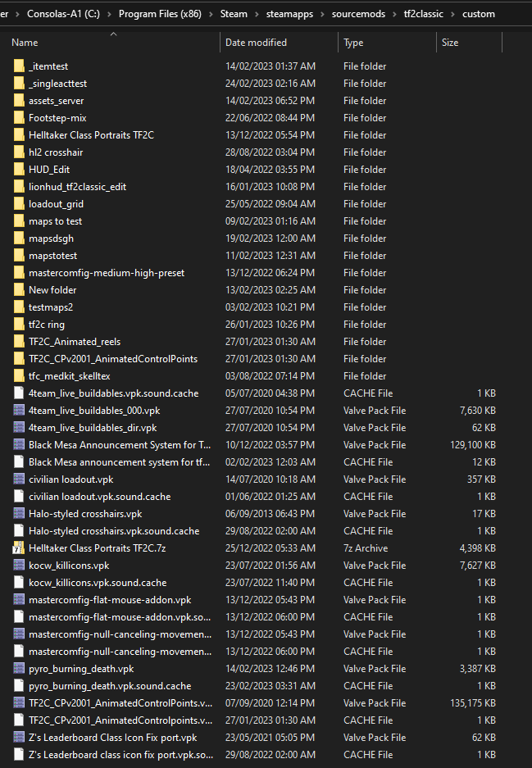Click the assets_server folder icon
Screen dimensions: 532x768
(19, 101)
